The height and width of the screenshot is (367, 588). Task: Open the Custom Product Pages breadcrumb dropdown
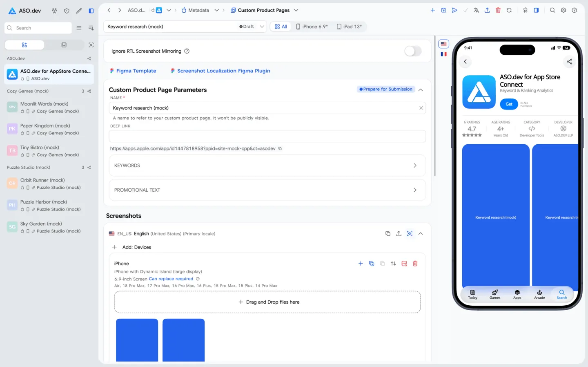(x=296, y=10)
